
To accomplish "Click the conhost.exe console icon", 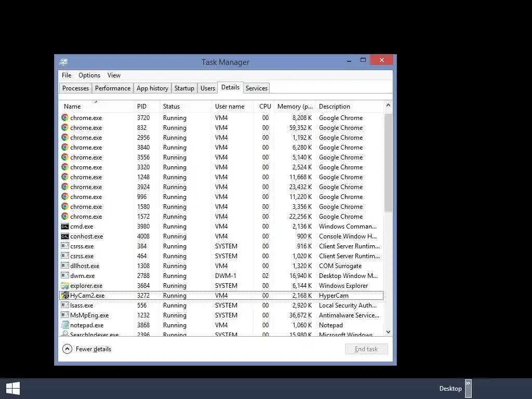I will 65,236.
